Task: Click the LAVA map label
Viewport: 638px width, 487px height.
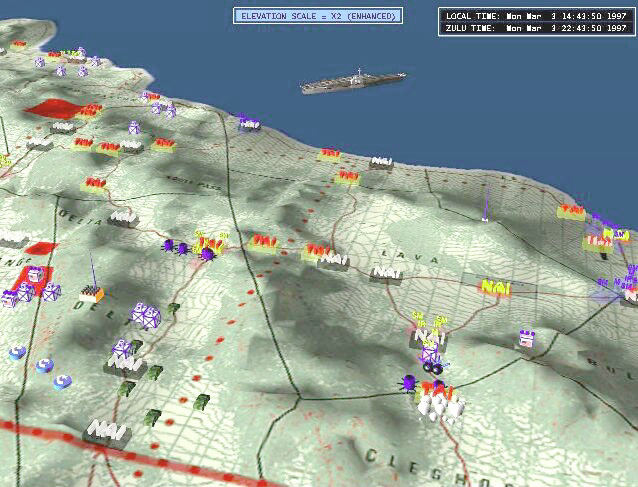Action: (x=410, y=256)
